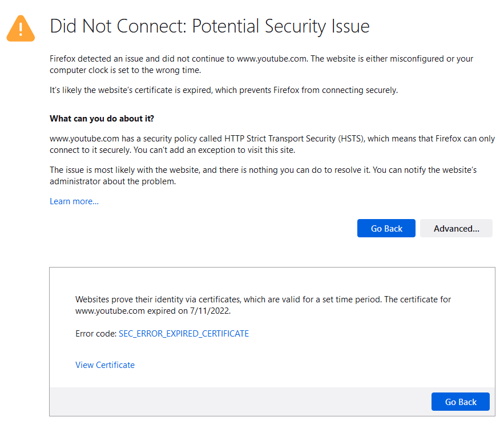
Task: Expand the Advanced... details button
Action: tap(456, 228)
